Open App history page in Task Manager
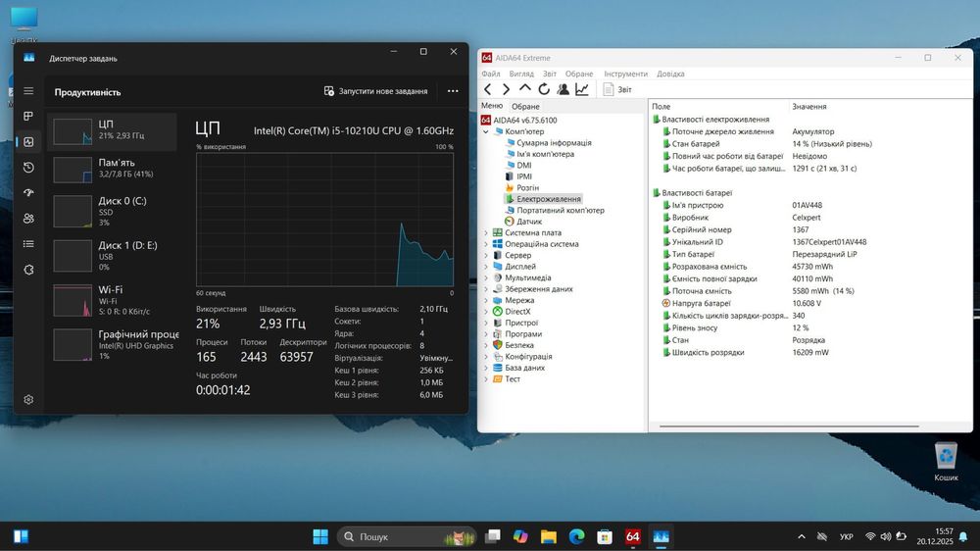The width and height of the screenshot is (980, 551). point(28,168)
